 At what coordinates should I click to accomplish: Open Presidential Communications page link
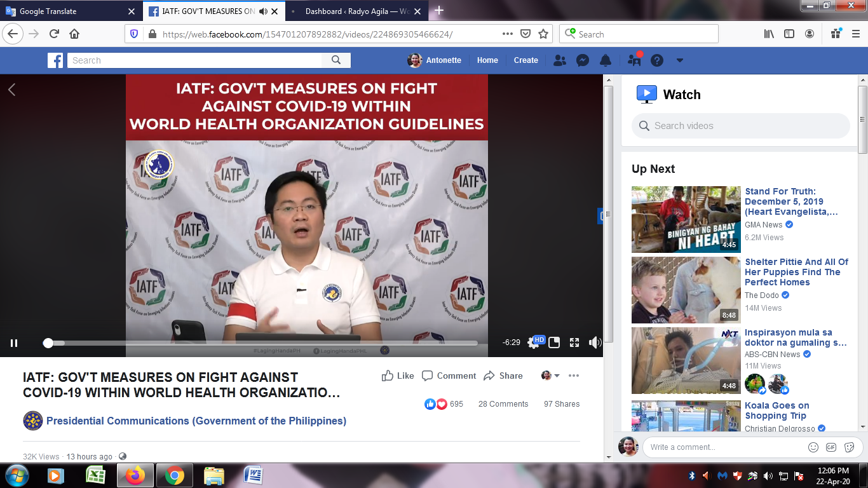click(196, 421)
